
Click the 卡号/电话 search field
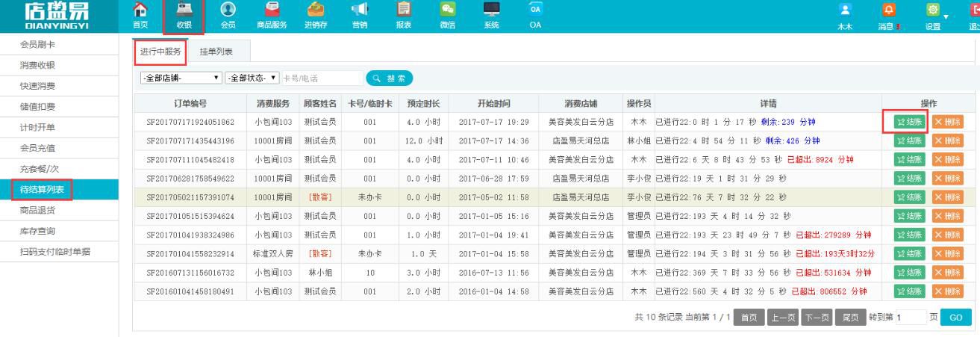(x=322, y=78)
